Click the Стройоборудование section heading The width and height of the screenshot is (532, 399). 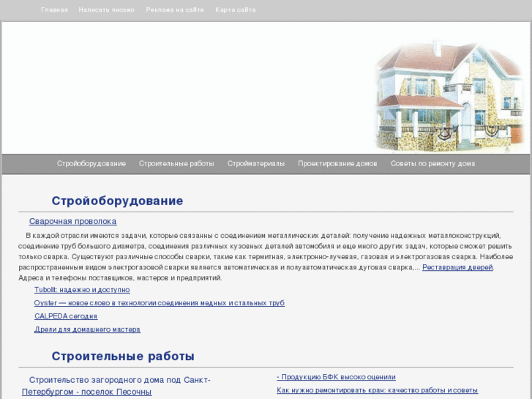coord(117,201)
